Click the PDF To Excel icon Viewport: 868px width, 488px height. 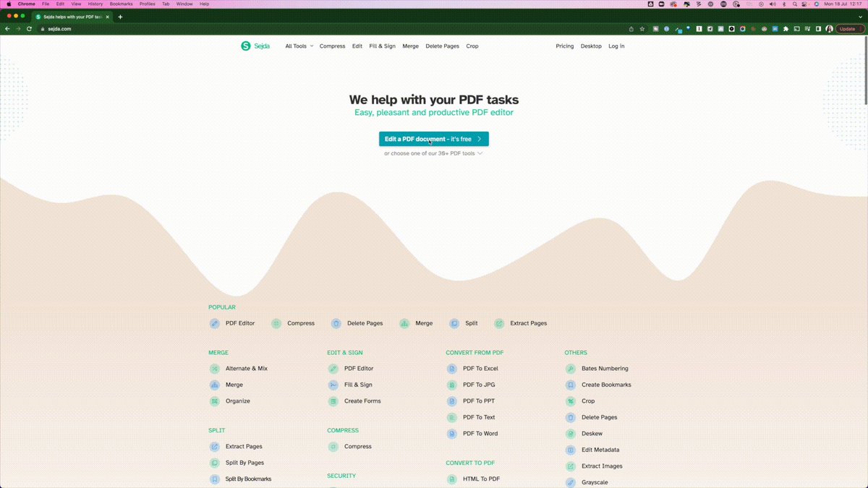coord(452,369)
